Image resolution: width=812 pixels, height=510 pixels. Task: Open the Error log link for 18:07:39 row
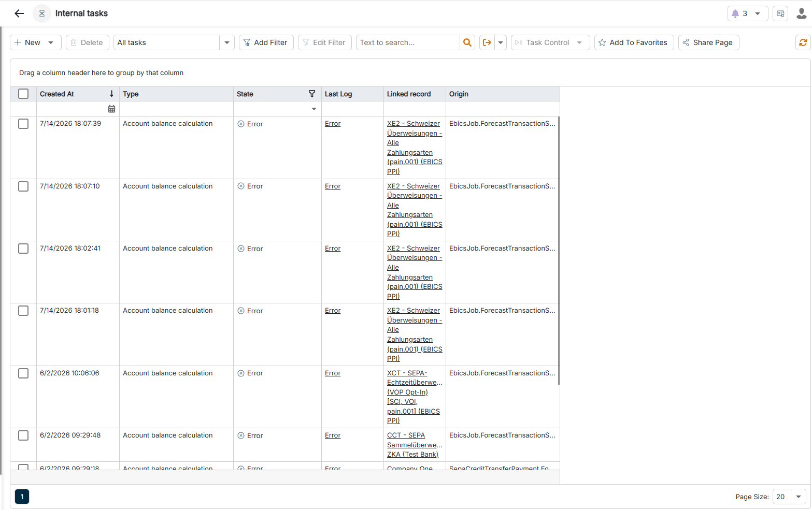click(333, 124)
